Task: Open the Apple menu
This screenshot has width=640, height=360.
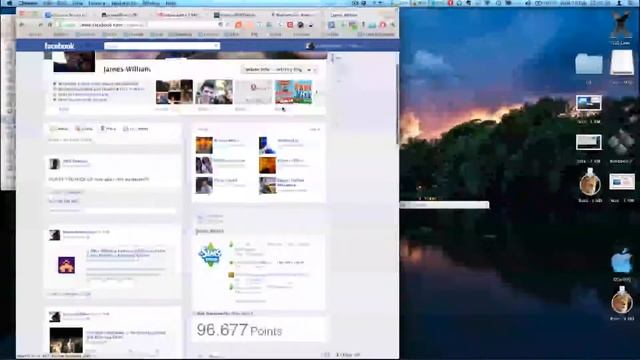Action: click(9, 3)
